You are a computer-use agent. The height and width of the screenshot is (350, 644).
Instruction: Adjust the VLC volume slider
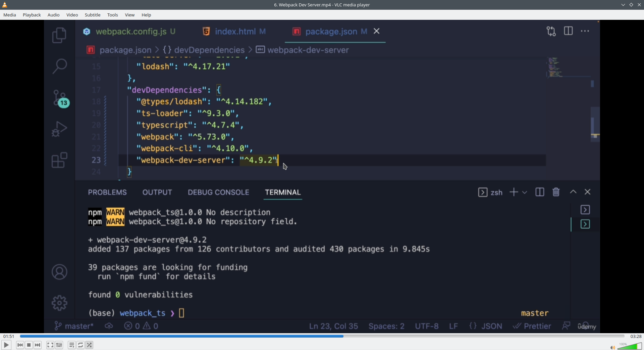[630, 346]
